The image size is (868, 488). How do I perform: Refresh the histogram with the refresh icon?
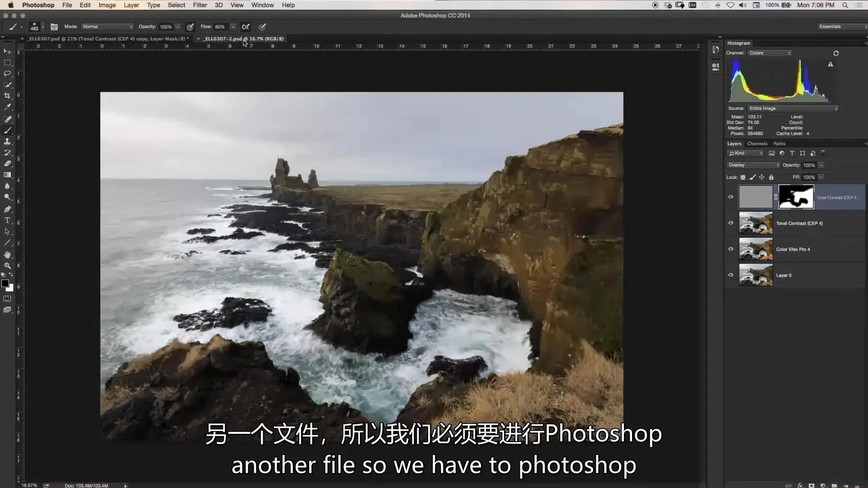(x=836, y=53)
